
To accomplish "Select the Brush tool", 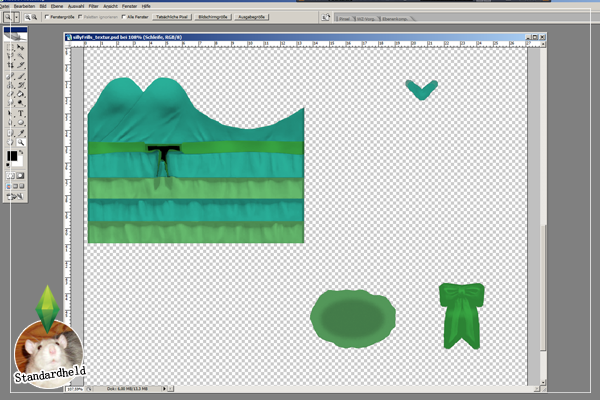I will tap(21, 76).
